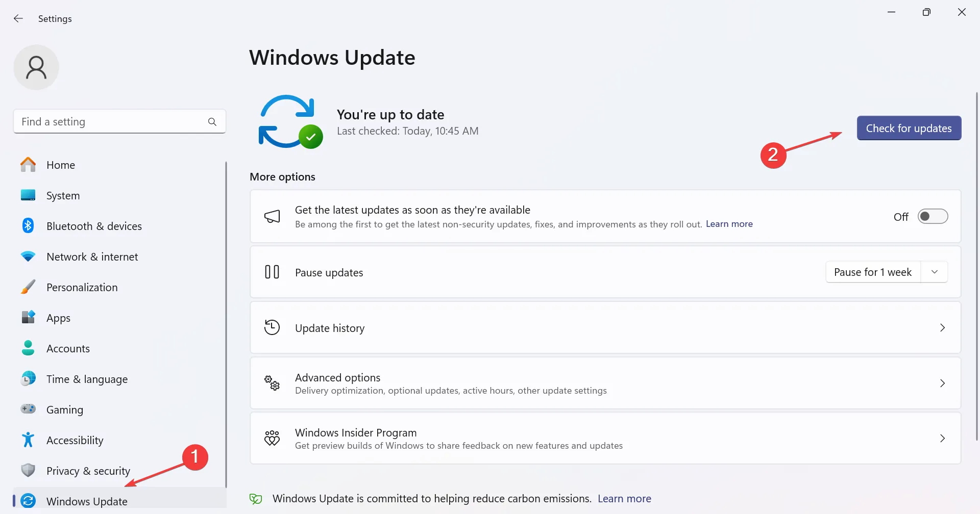Click the sidebar vertical scrollbar
Viewport: 980px width, 514px height.
pos(226,324)
